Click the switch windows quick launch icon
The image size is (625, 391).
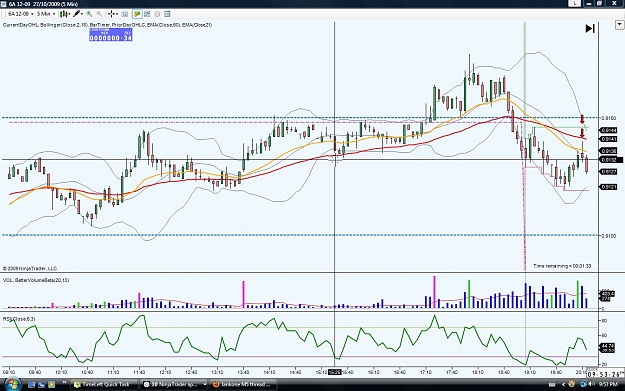pos(41,385)
